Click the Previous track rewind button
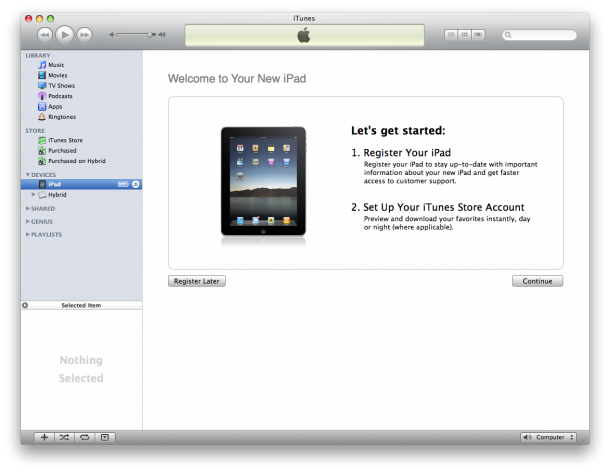Image resolution: width=610 pixels, height=473 pixels. (45, 35)
